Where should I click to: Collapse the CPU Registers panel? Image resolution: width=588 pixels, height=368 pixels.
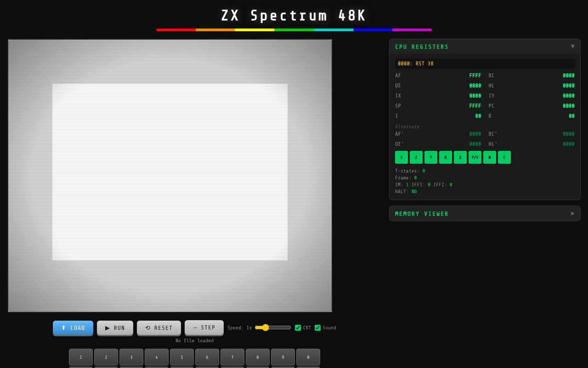pos(485,46)
